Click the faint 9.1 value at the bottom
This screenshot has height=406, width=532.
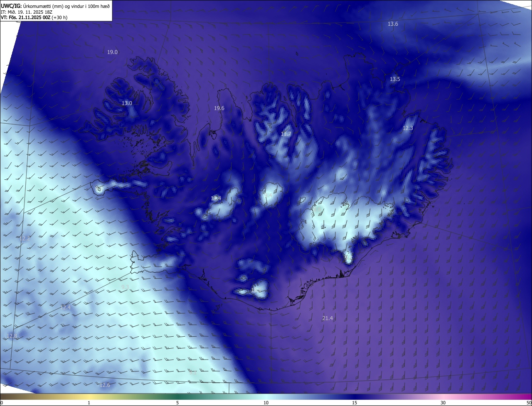coord(192,373)
